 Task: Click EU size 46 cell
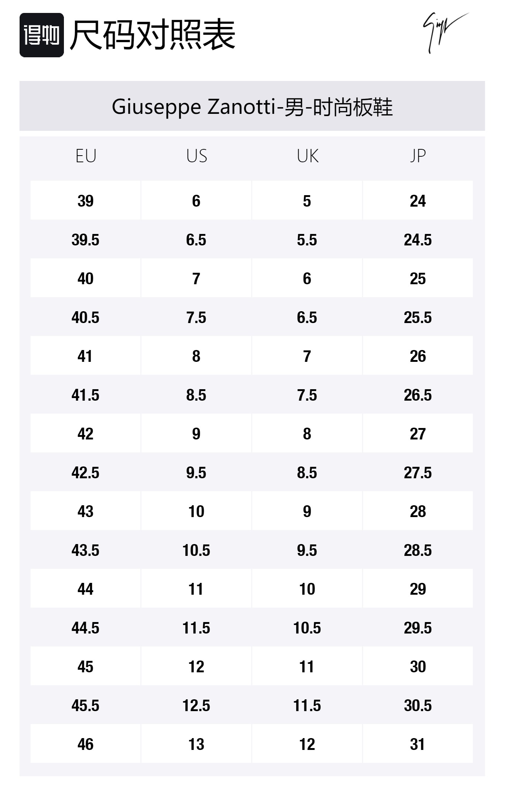point(85,744)
